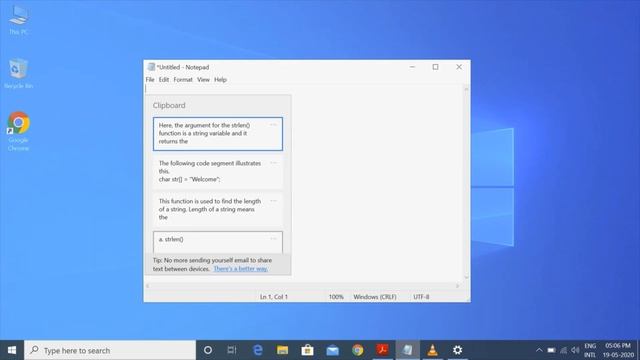Viewport: 640px width, 360px height.
Task: Click the horizontal scrollbar right arrow in Notepad
Action: pyautogui.click(x=458, y=286)
